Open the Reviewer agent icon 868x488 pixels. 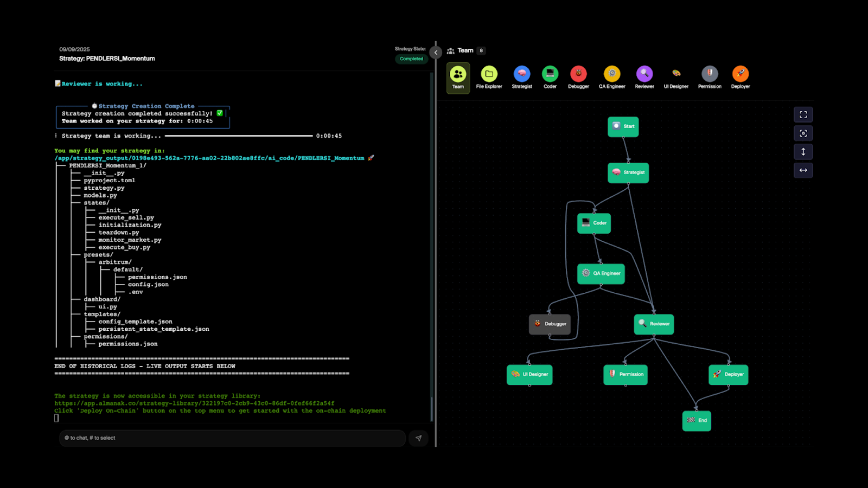644,74
